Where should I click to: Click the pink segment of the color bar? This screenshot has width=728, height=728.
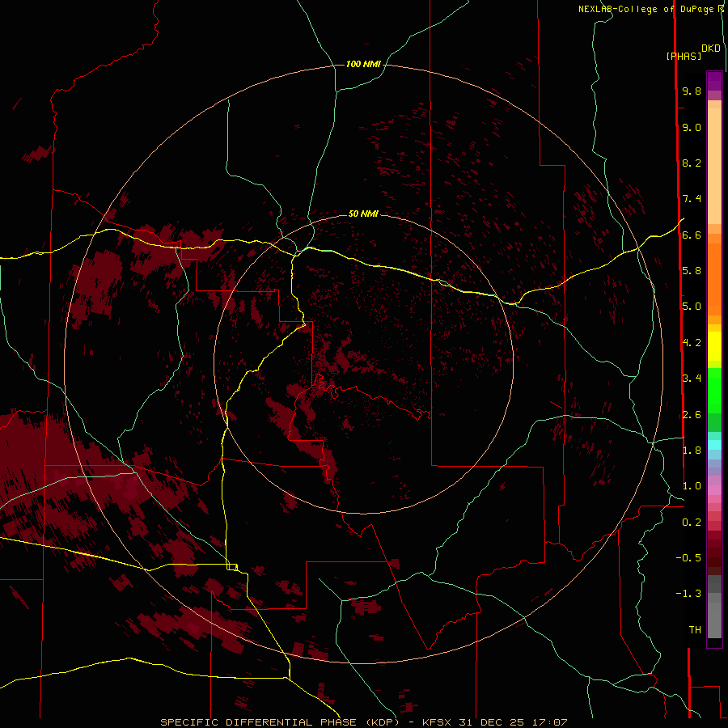pyautogui.click(x=714, y=490)
